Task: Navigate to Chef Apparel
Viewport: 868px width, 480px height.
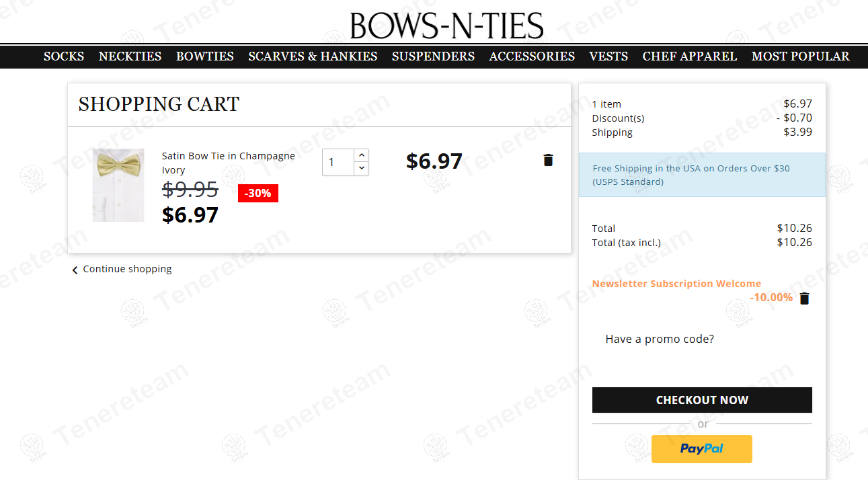Action: point(689,56)
